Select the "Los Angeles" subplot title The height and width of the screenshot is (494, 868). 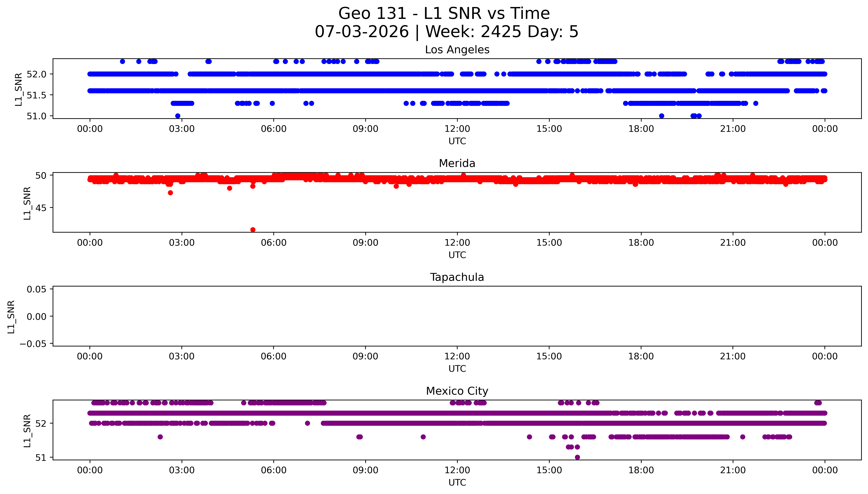tap(457, 50)
